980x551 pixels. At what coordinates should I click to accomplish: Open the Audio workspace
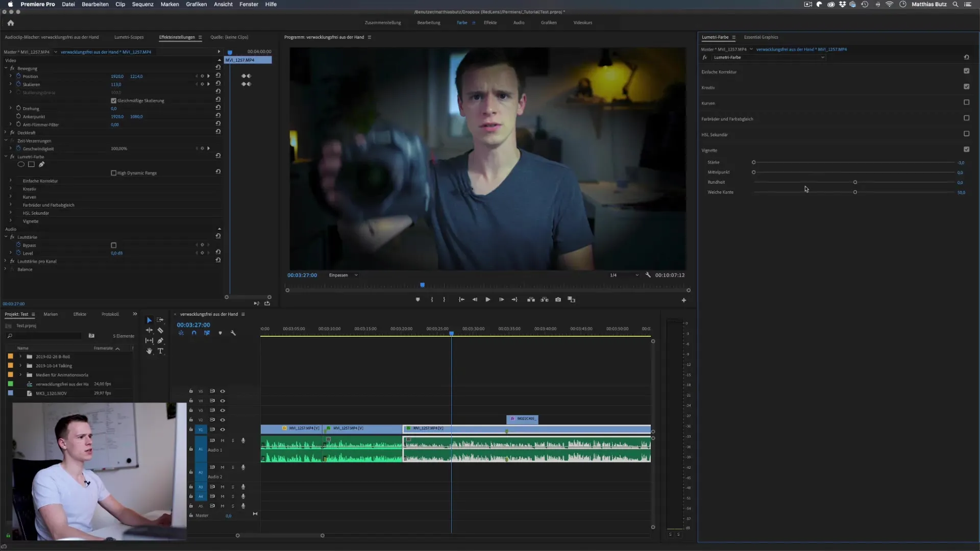(519, 23)
